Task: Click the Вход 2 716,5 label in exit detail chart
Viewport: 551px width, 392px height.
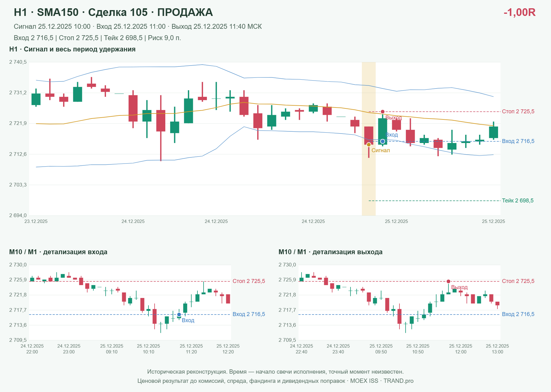Action: pos(518,314)
